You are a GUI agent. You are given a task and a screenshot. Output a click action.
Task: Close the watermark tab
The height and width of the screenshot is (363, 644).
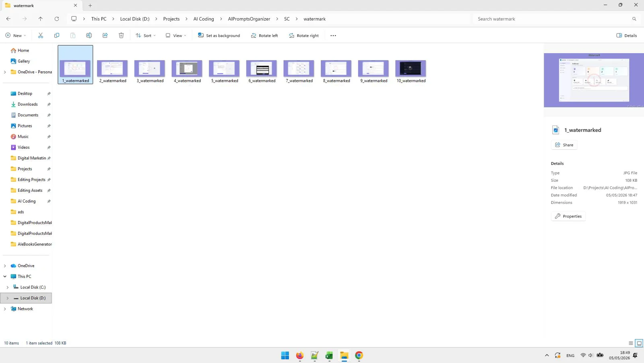click(75, 6)
